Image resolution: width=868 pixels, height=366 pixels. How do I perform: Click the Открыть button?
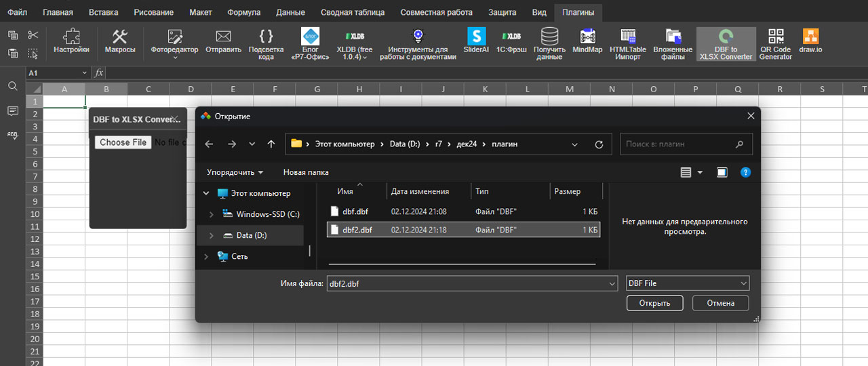654,303
